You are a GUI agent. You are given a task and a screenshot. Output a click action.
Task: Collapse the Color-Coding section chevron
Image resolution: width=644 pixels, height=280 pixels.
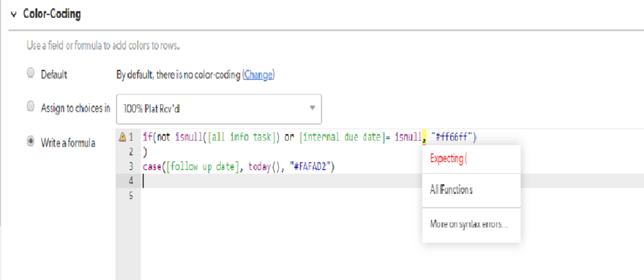13,14
